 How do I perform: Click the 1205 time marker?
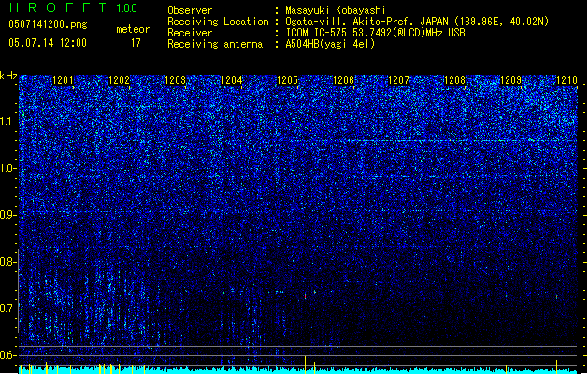click(287, 80)
